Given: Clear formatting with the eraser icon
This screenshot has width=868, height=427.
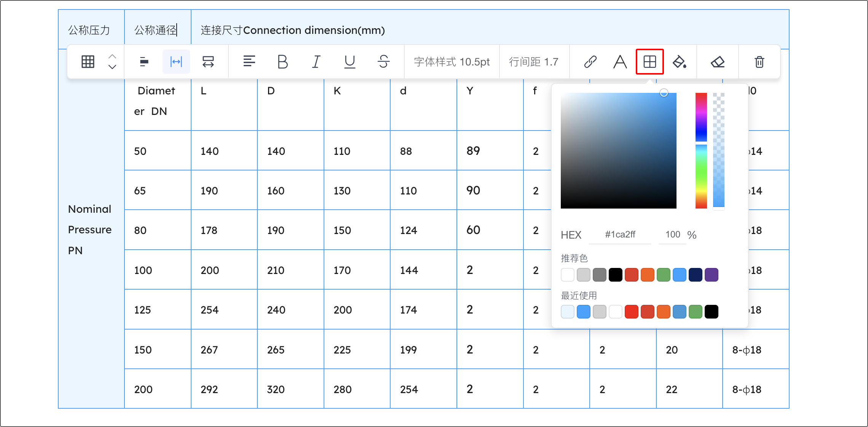Looking at the screenshot, I should tap(718, 62).
